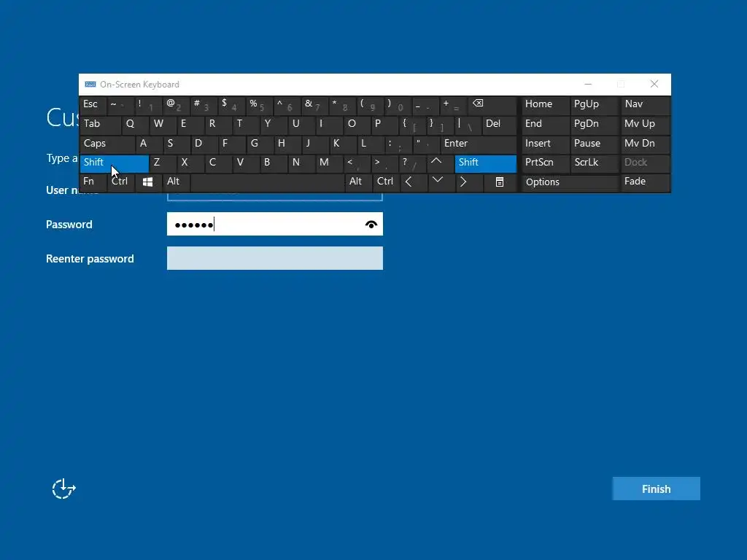Click the question mark slash key
The width and height of the screenshot is (747, 560).
point(413,163)
